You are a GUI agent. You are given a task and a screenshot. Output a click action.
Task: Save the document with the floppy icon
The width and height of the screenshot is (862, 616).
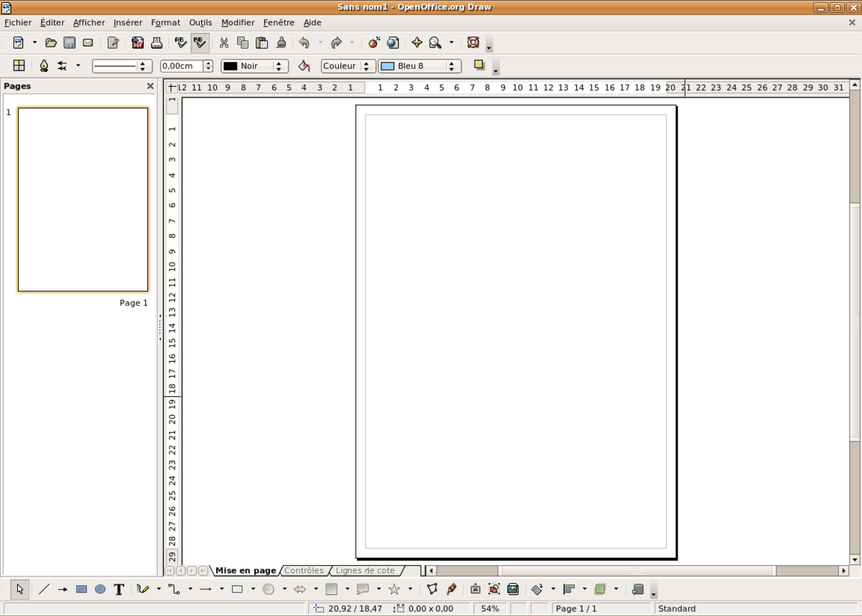tap(70, 42)
